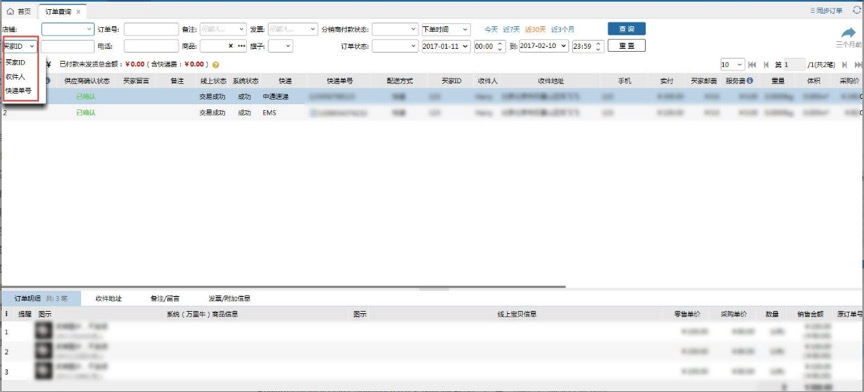Screen dimensions: 864x392
Task: Open the 旗子 flag dropdown
Action: [x=280, y=46]
